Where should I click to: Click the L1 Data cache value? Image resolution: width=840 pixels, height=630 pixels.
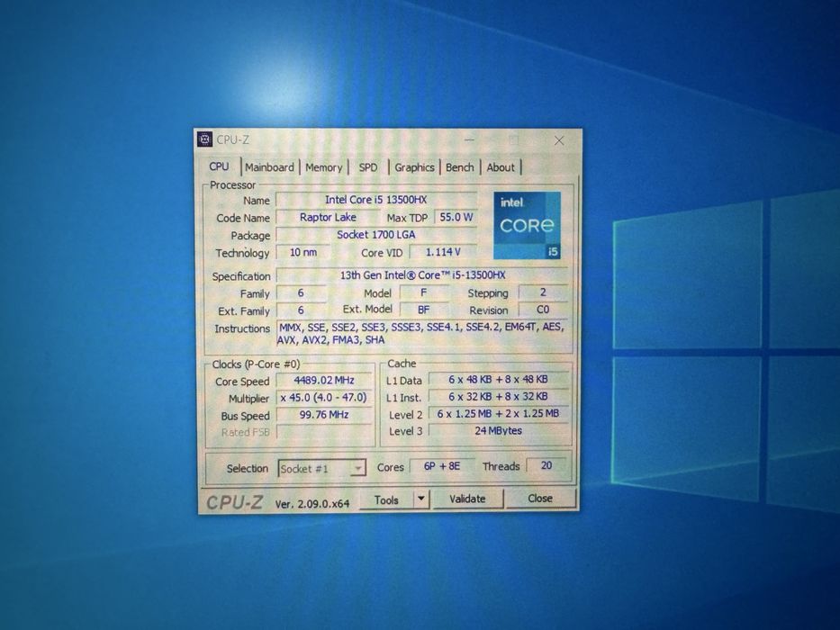(498, 379)
